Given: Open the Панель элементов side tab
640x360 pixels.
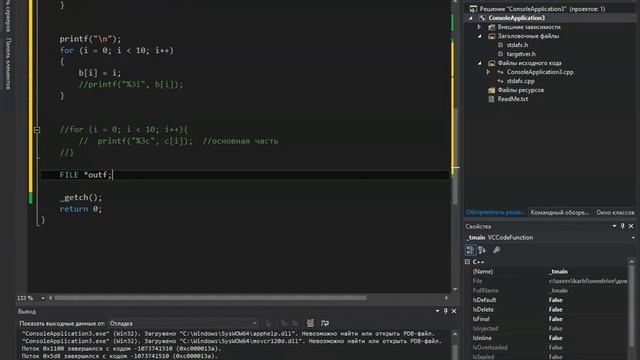Looking at the screenshot, I should pyautogui.click(x=8, y=63).
